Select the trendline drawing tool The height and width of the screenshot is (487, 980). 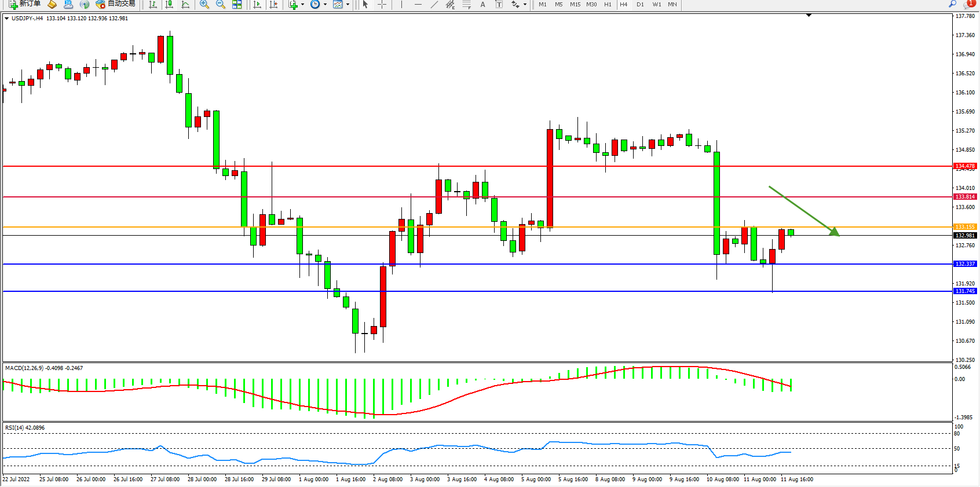point(434,5)
